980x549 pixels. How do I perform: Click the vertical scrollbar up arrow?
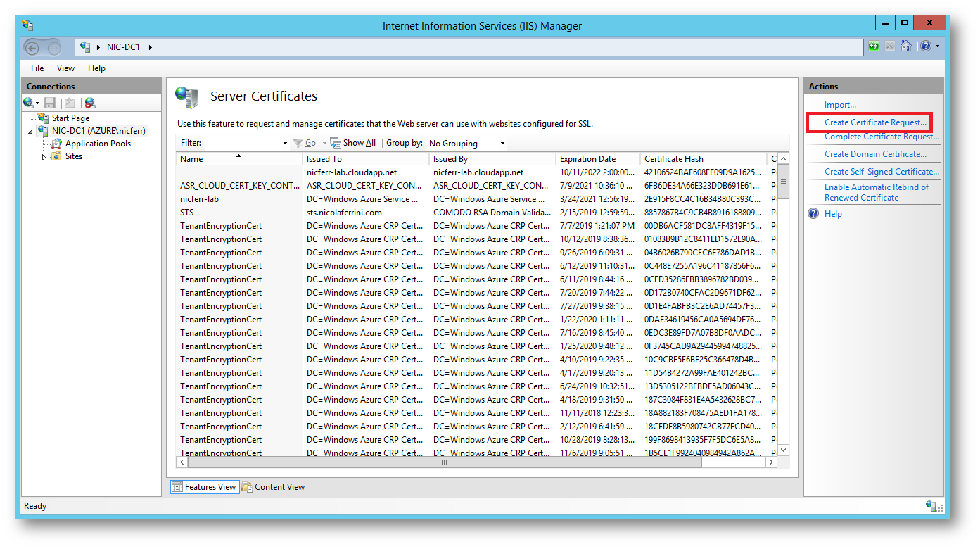click(784, 159)
